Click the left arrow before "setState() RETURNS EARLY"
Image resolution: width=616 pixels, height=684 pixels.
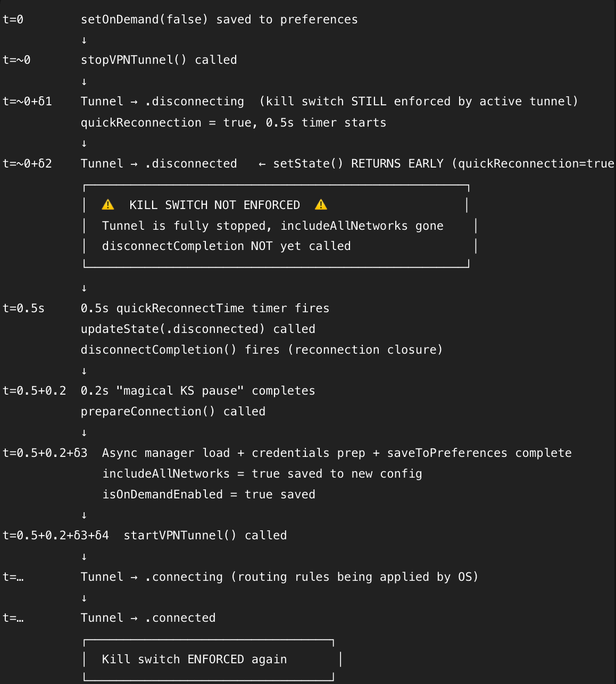[x=262, y=164]
